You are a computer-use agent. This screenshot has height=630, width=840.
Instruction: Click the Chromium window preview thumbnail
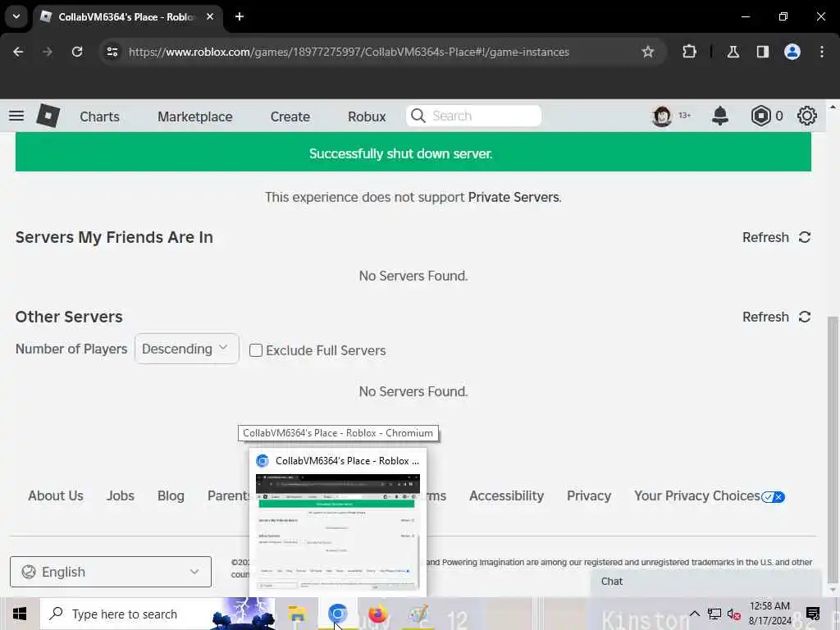[x=337, y=532]
